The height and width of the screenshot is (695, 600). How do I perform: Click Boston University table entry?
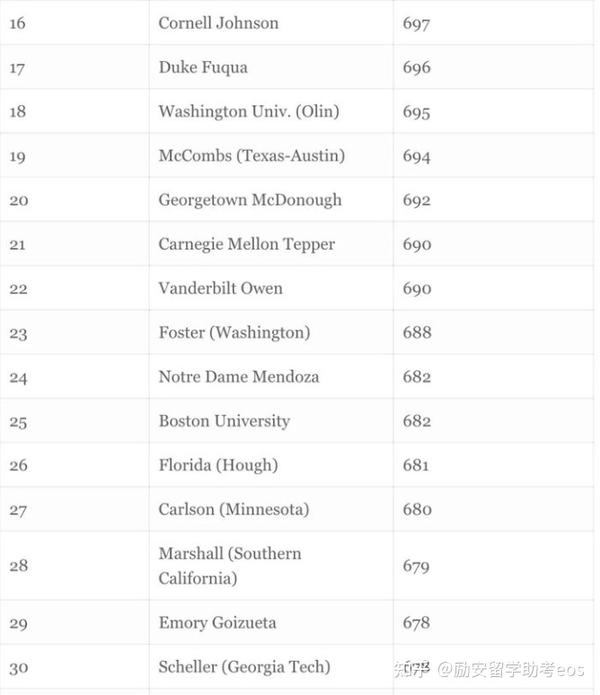click(x=224, y=421)
